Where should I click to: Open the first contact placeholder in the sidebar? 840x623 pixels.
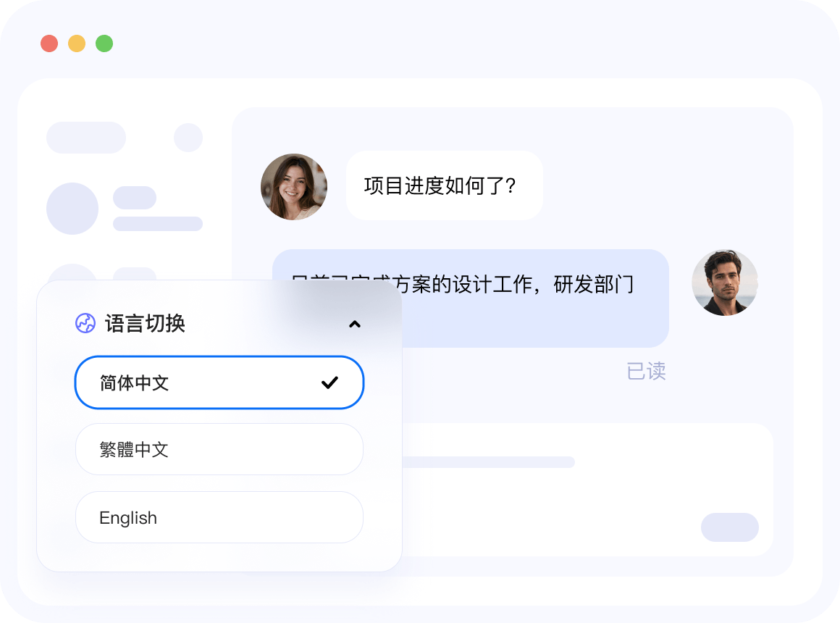125,209
